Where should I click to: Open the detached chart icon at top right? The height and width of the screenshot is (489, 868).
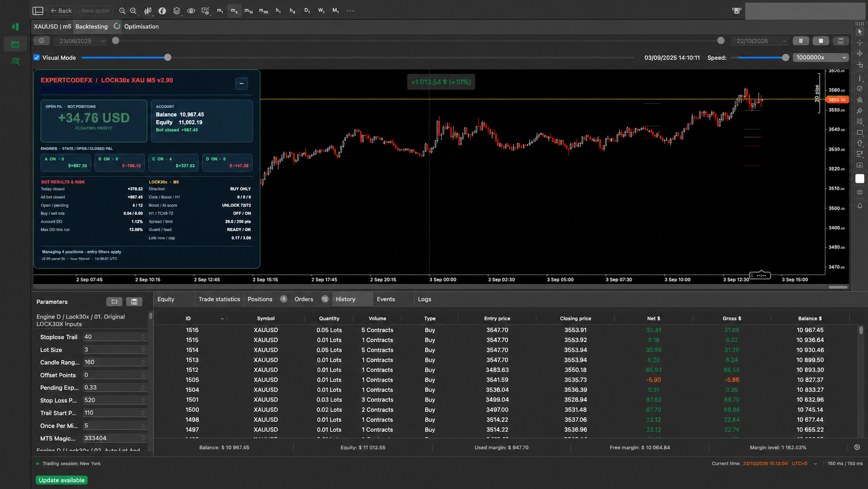737,10
